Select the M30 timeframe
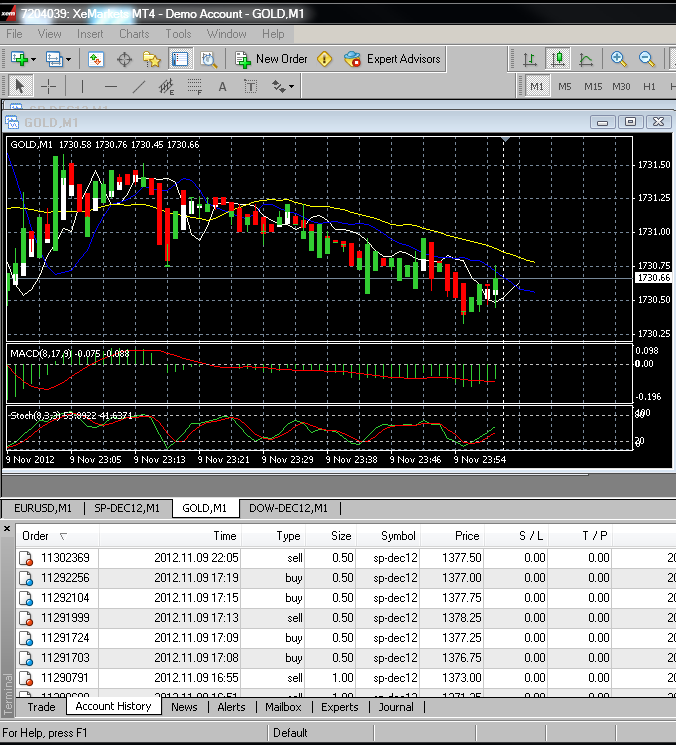 point(621,86)
